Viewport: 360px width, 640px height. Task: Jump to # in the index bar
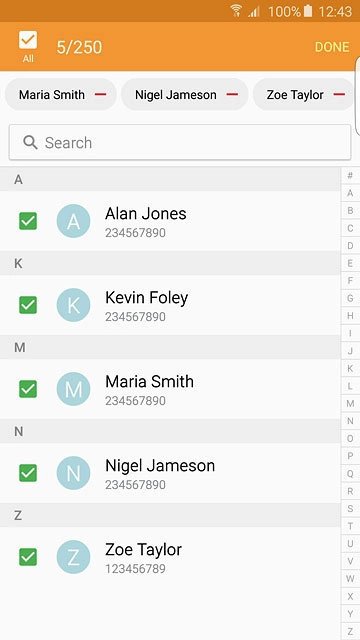(350, 176)
